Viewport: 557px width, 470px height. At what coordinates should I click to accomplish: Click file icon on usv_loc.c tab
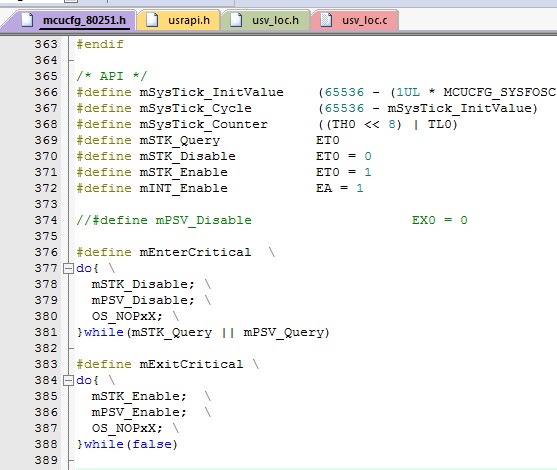(x=326, y=20)
